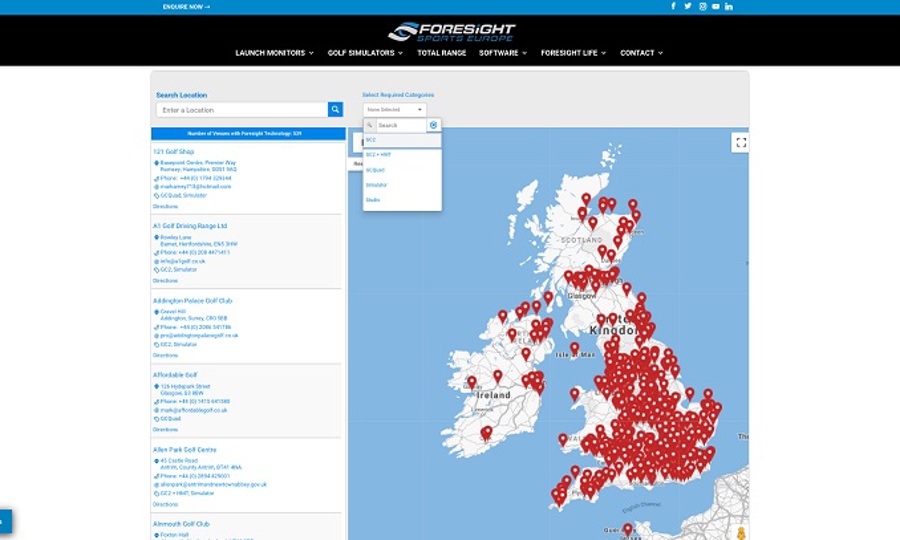
Task: Toggle the map fullscreen view
Action: click(x=741, y=142)
